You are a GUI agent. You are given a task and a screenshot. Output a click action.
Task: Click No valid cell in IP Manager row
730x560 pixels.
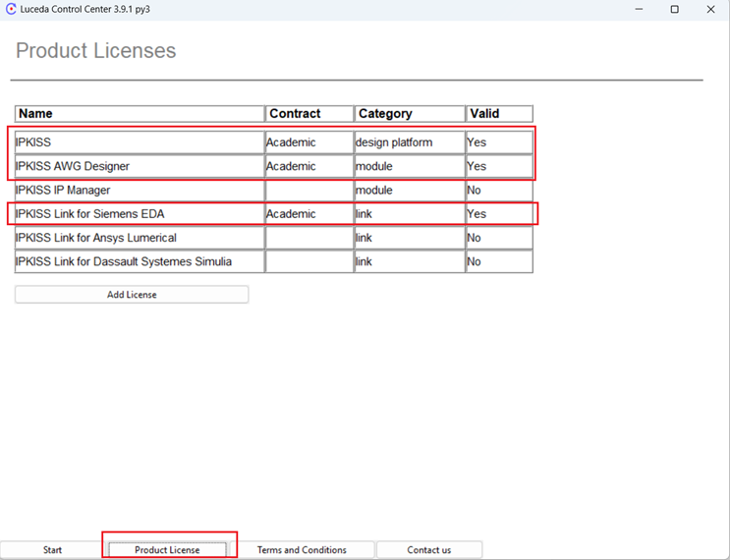click(x=499, y=190)
